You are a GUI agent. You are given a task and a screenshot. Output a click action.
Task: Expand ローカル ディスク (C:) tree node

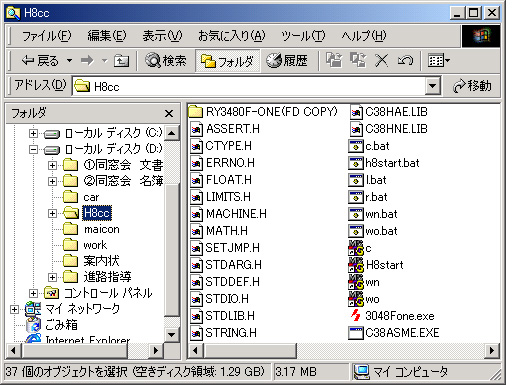pos(33,133)
